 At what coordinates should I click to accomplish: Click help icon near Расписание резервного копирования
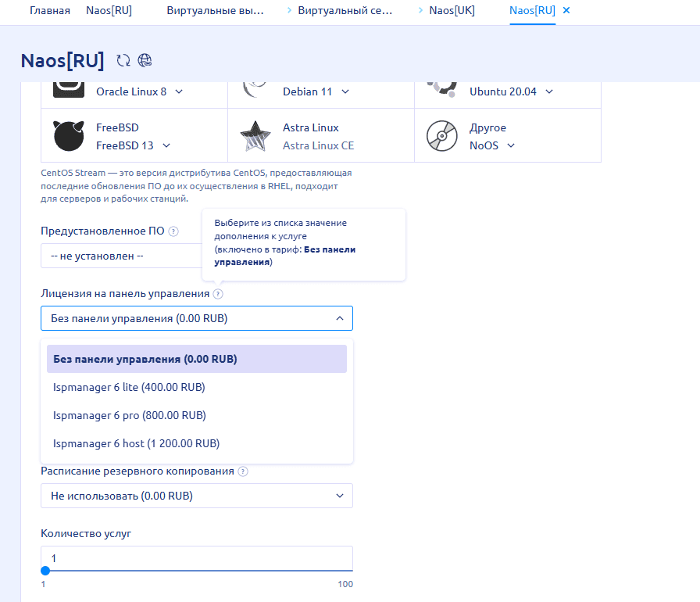point(243,471)
